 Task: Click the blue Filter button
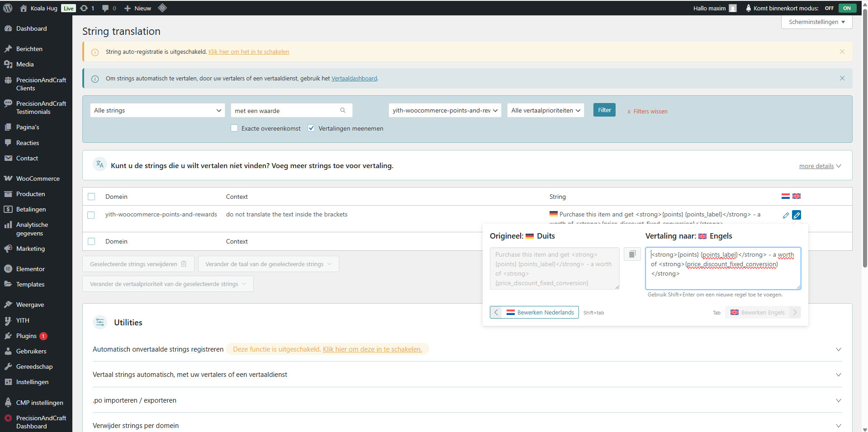(604, 110)
